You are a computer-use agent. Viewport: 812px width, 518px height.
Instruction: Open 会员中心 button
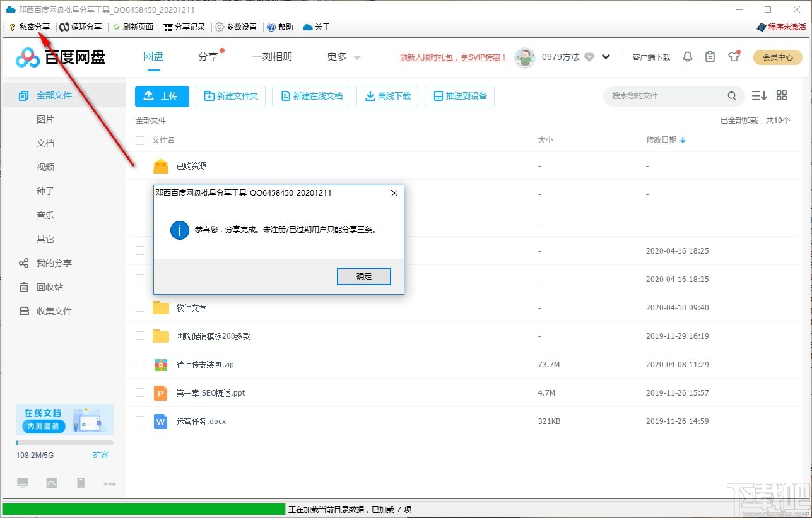778,57
